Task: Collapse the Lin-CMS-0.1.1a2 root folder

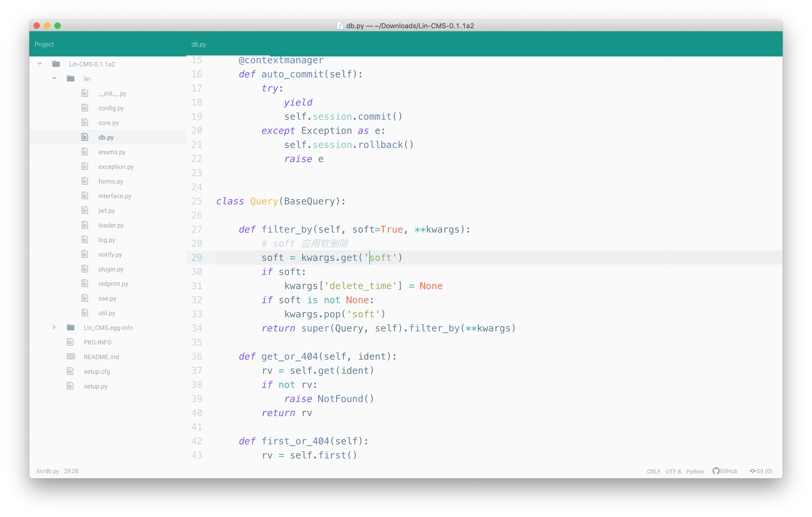Action: coord(40,63)
